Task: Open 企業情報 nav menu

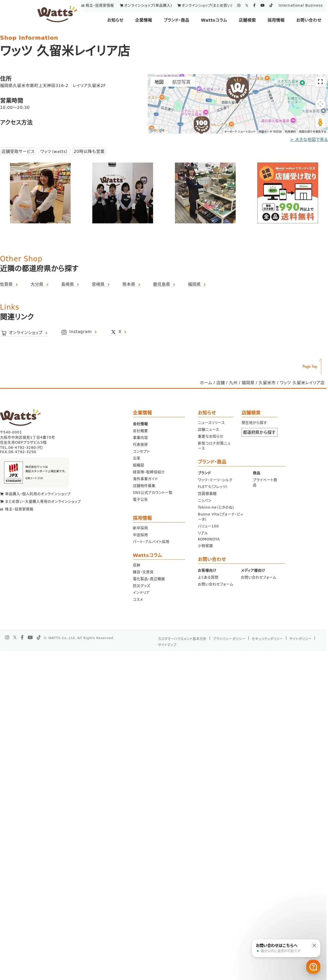Action: 143,20
